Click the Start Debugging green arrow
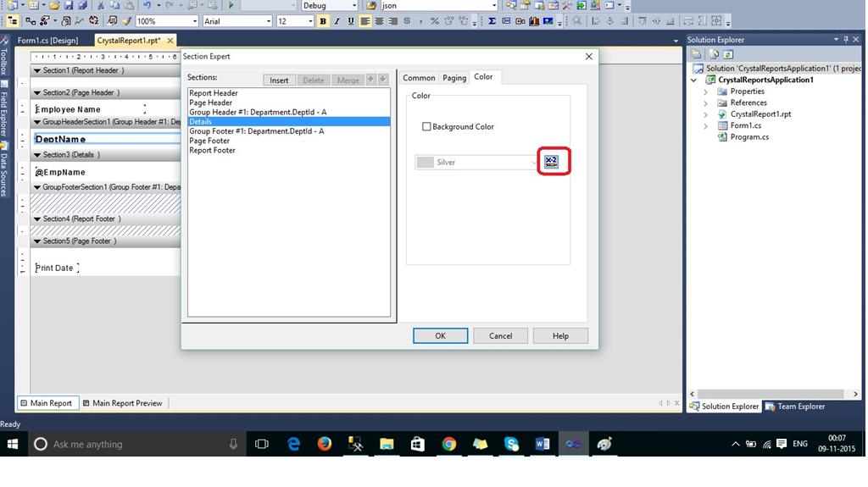The width and height of the screenshot is (868, 487). click(x=231, y=5)
